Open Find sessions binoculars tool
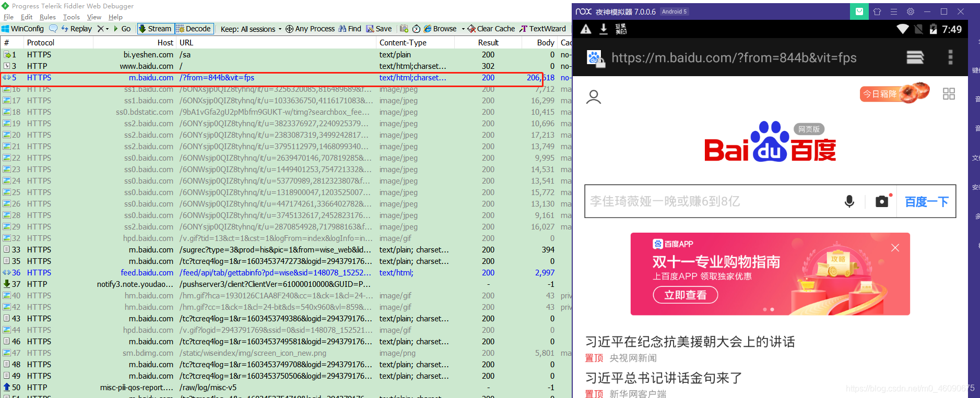 350,29
